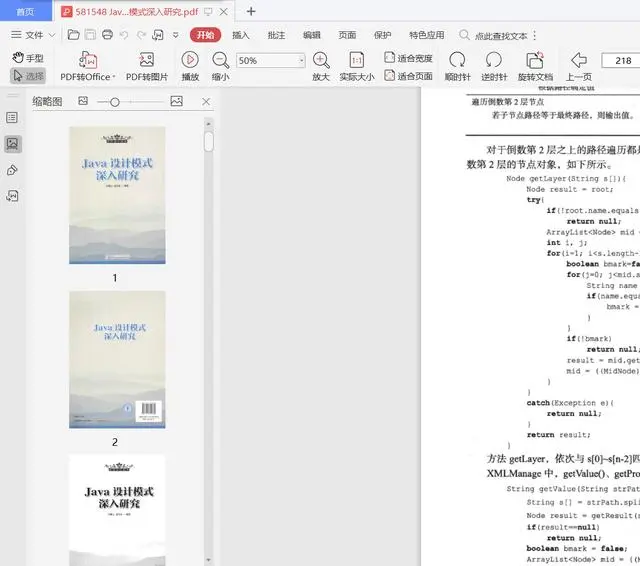Click the save icon in quick toolbar
This screenshot has height=566, width=640.
90,35
